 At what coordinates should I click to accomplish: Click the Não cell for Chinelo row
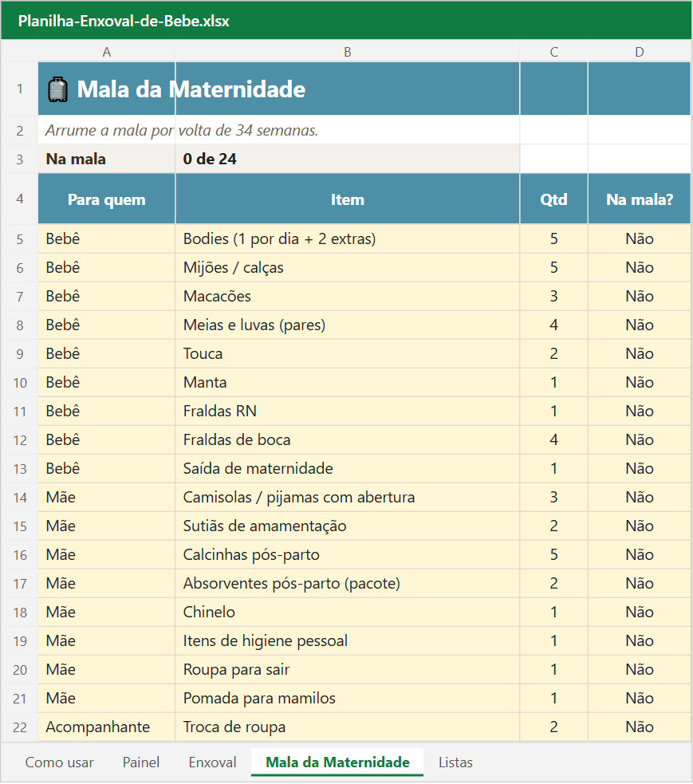tap(640, 612)
